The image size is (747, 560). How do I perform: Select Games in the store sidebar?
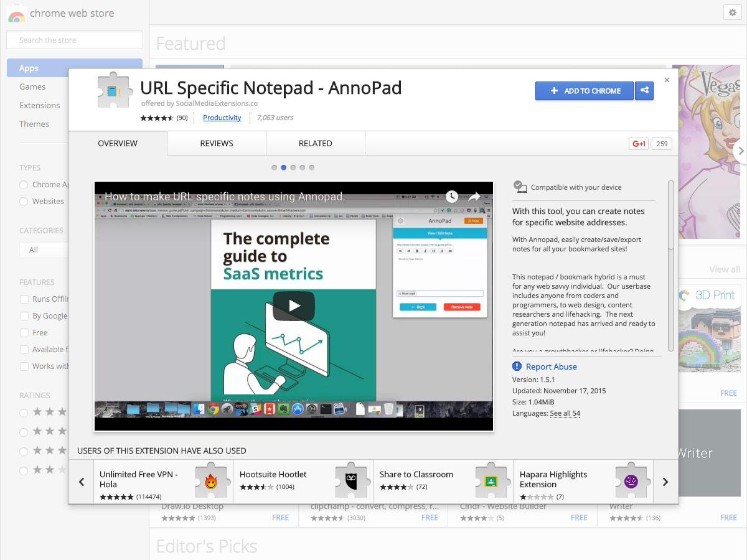coord(32,86)
